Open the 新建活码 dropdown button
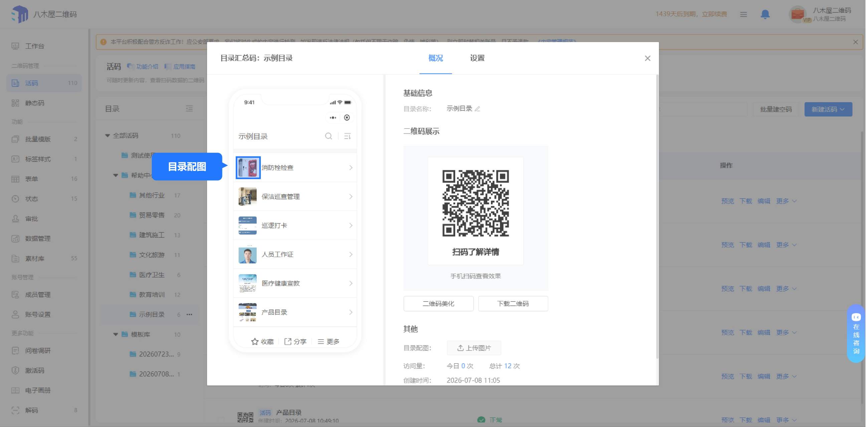This screenshot has width=868, height=427. [828, 110]
